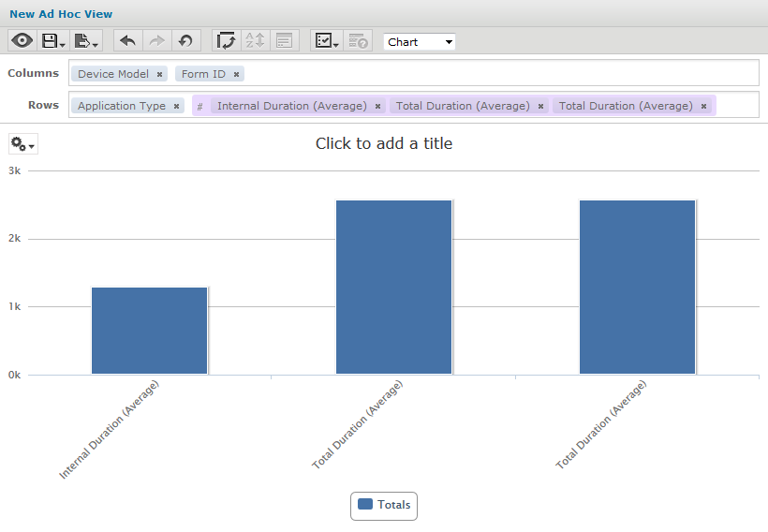
Task: Click the switch group pivot icon
Action: [x=226, y=41]
